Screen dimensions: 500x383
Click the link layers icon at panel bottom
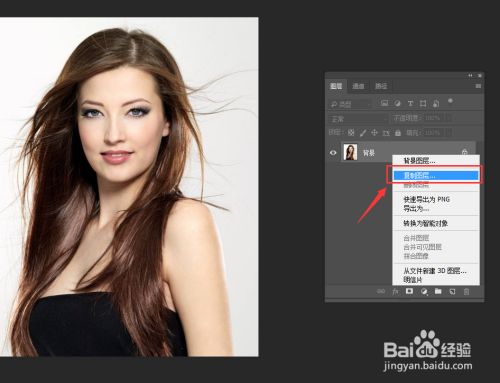point(381,291)
